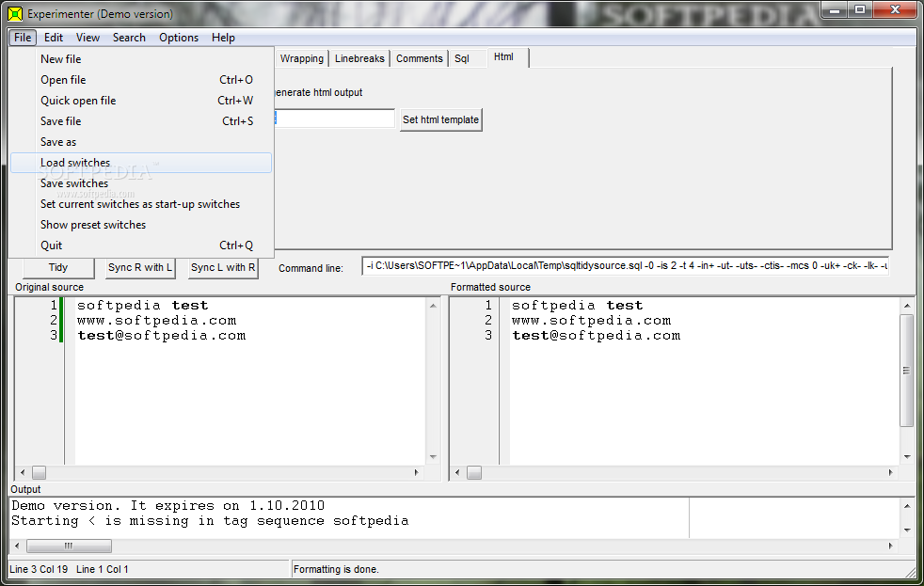Screen dimensions: 924x586
Task: Click Sync L with R button
Action: click(223, 267)
